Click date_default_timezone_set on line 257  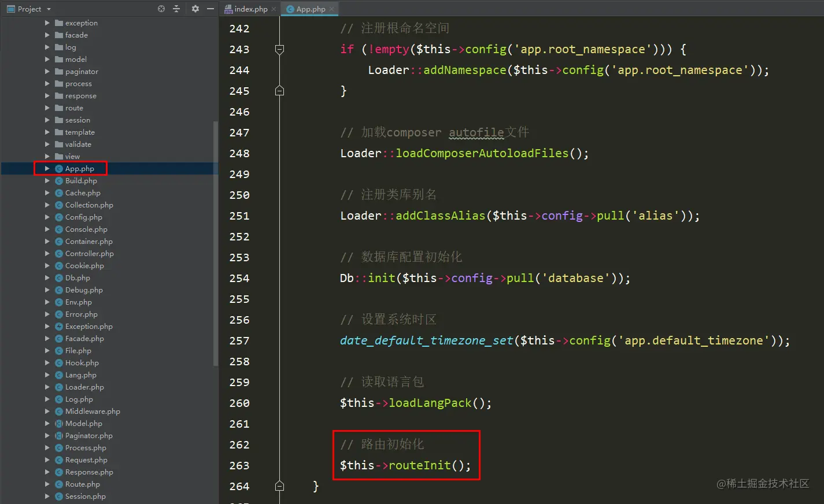pos(427,340)
